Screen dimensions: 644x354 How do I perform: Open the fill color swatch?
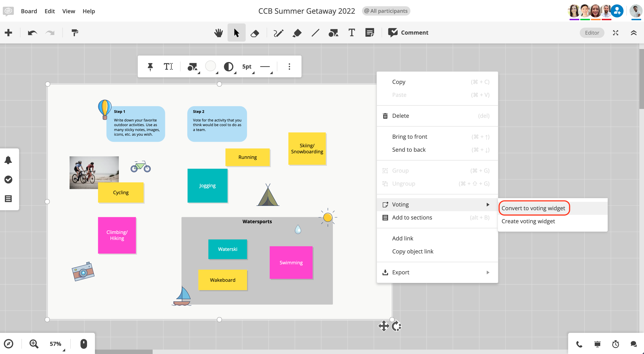tap(211, 66)
